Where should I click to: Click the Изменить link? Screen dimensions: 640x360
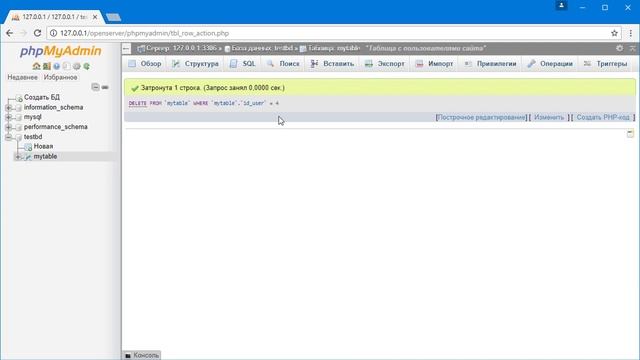pyautogui.click(x=549, y=118)
